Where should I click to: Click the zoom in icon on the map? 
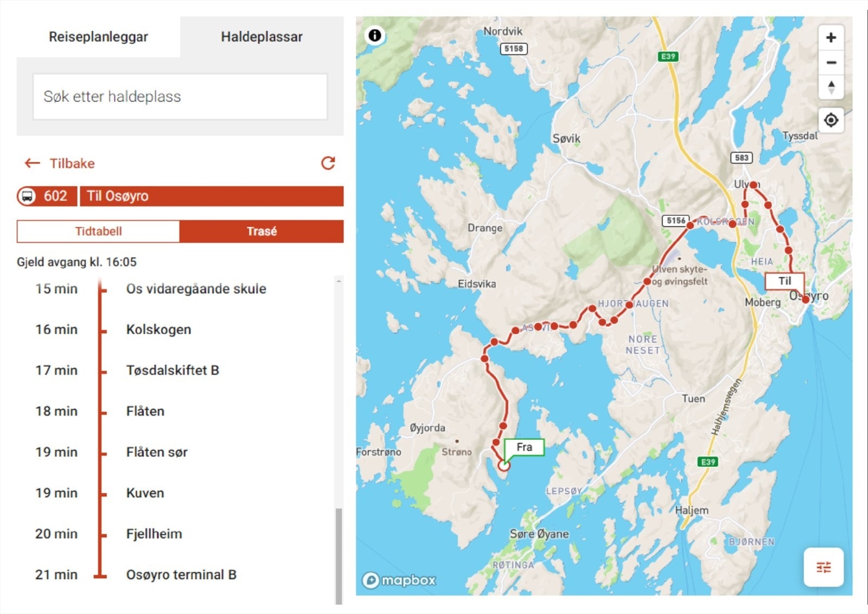831,38
